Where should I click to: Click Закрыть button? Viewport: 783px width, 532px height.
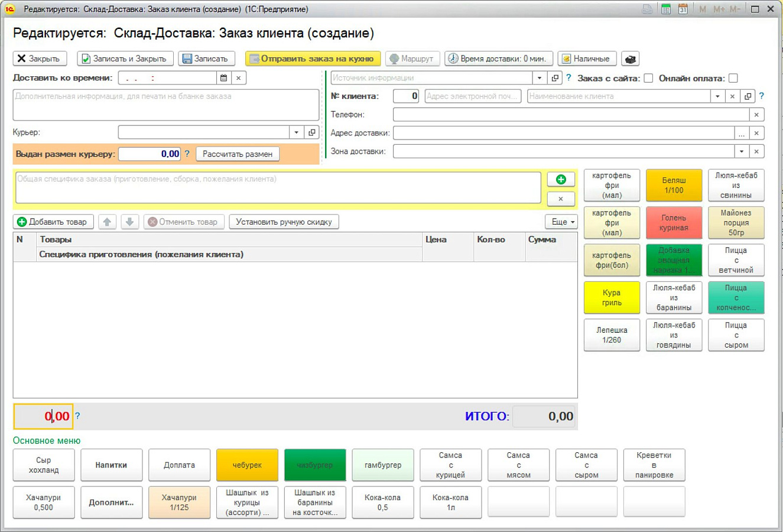coord(40,59)
